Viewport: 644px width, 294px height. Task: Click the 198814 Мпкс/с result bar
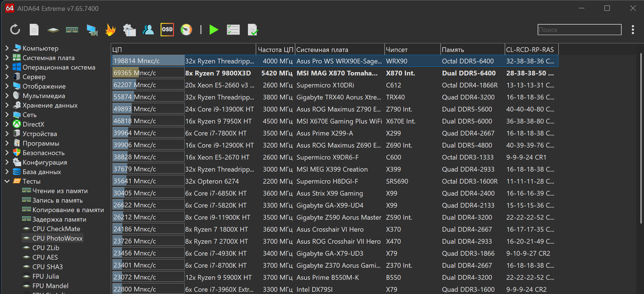148,61
